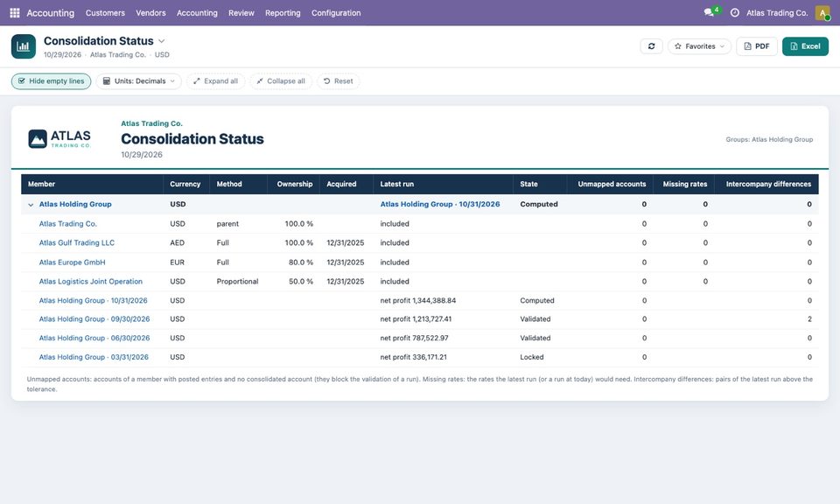The image size is (840, 504).
Task: Click the Locked state cell
Action: 532,357
